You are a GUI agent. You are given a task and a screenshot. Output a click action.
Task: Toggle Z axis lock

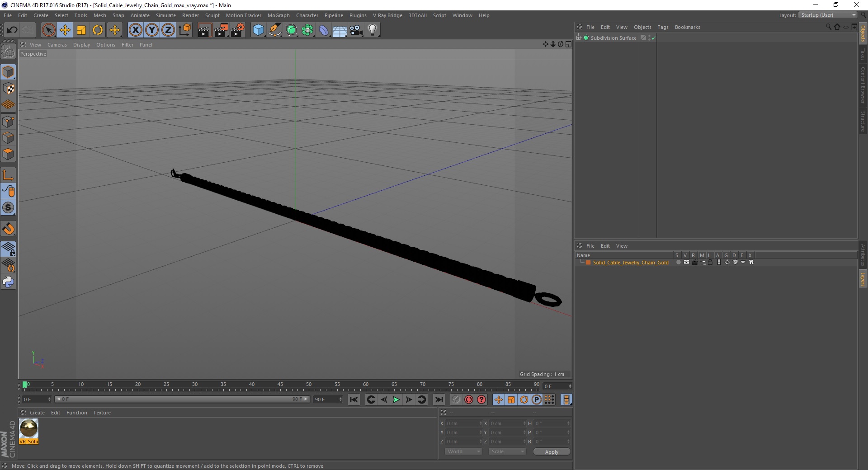(168, 30)
